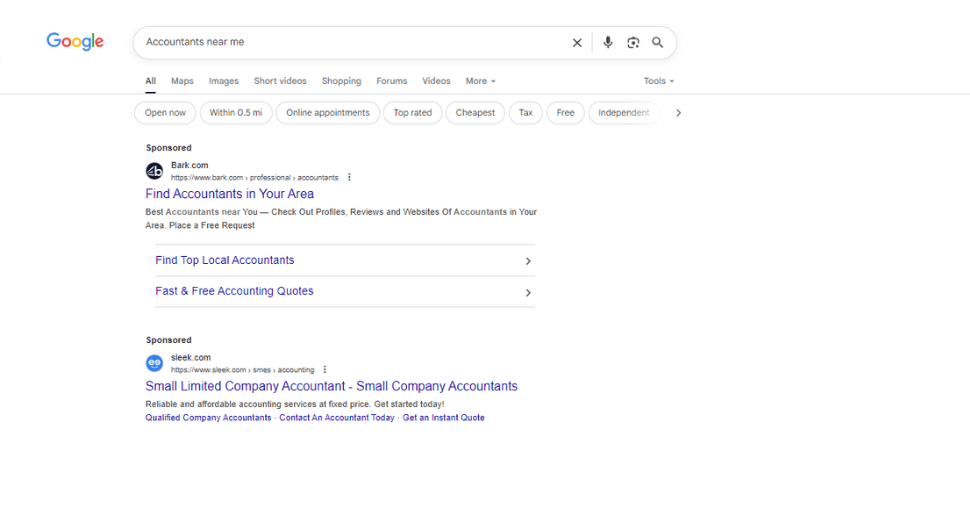This screenshot has width=970, height=517.
Task: Toggle the Open now filter chip
Action: [x=165, y=113]
